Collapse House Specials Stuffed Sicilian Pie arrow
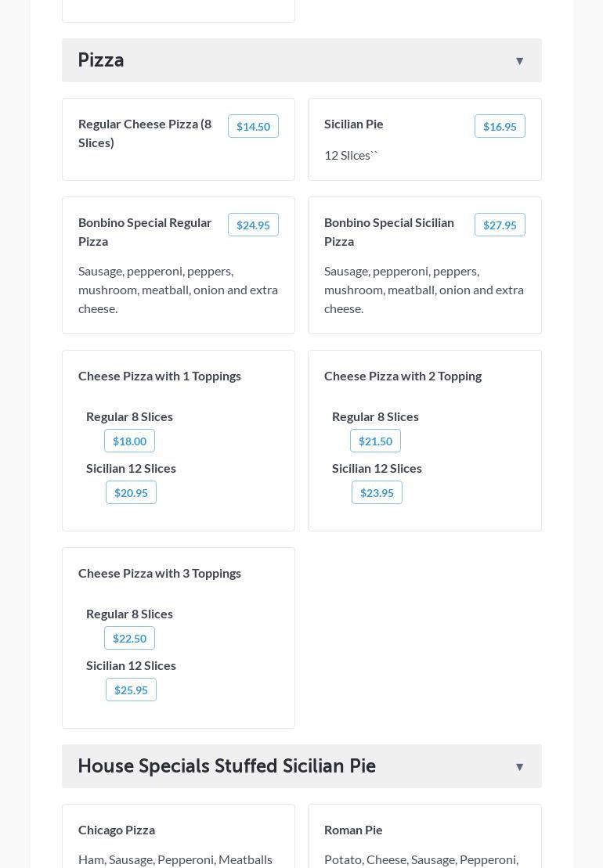 pyautogui.click(x=519, y=767)
